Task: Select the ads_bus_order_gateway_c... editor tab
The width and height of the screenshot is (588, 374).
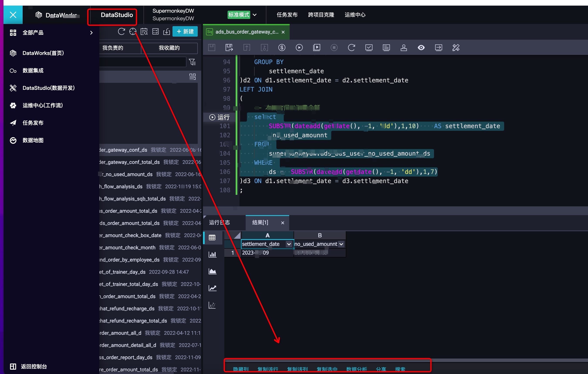Action: [247, 32]
